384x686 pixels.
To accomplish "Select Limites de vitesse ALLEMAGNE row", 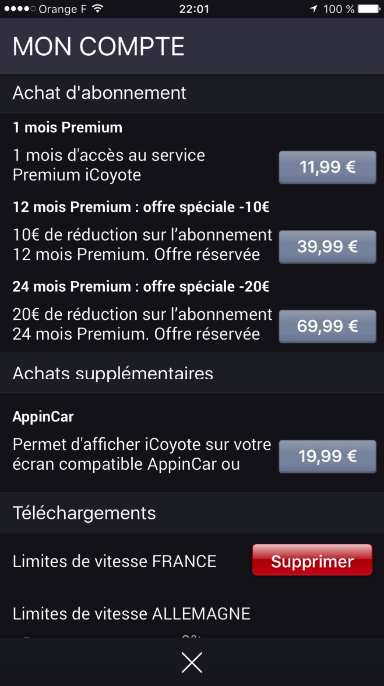I will (192, 613).
